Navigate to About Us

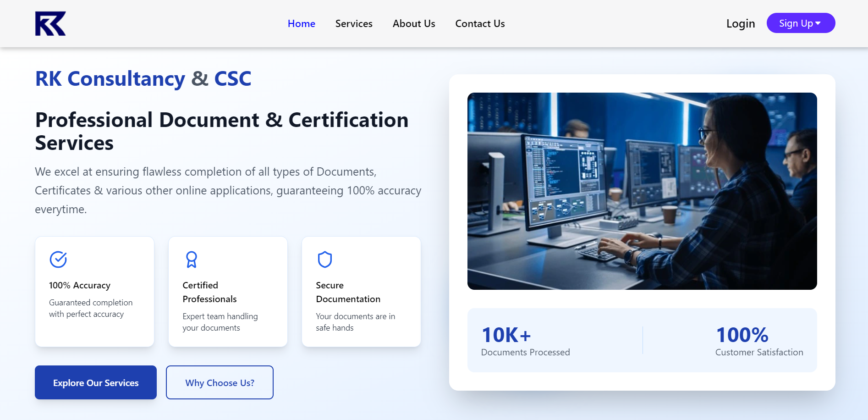coord(413,24)
